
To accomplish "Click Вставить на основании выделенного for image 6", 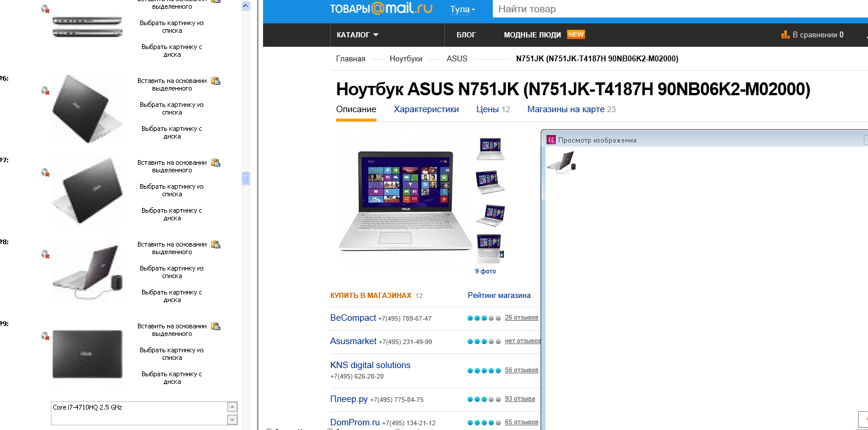I will (172, 85).
